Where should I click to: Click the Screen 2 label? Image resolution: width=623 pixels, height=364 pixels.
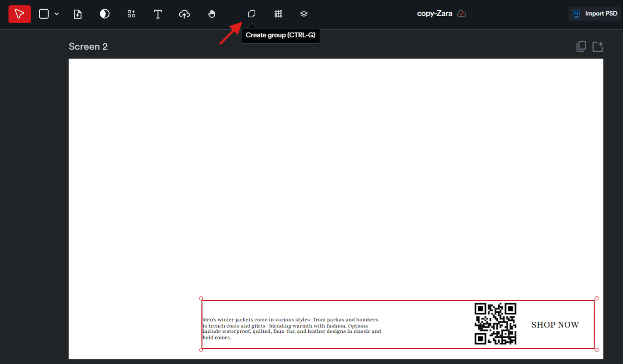(88, 47)
